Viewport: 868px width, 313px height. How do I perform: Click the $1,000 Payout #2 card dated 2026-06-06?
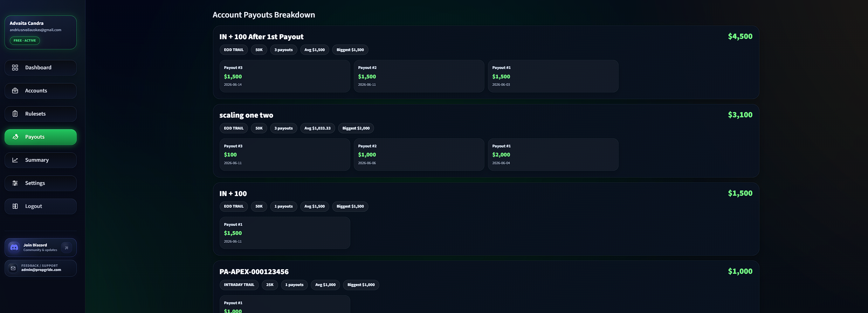click(x=419, y=154)
